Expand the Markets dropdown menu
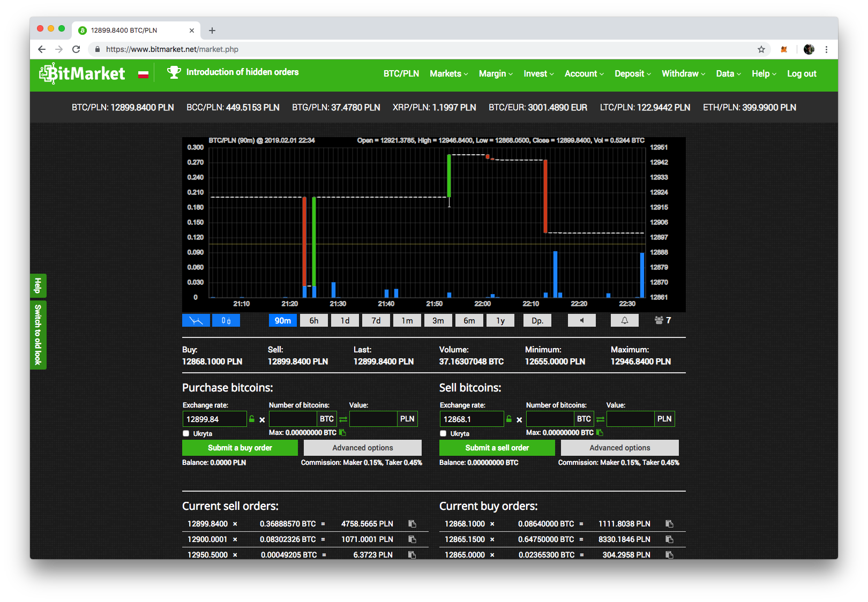Image resolution: width=868 pixels, height=602 pixels. pyautogui.click(x=448, y=74)
